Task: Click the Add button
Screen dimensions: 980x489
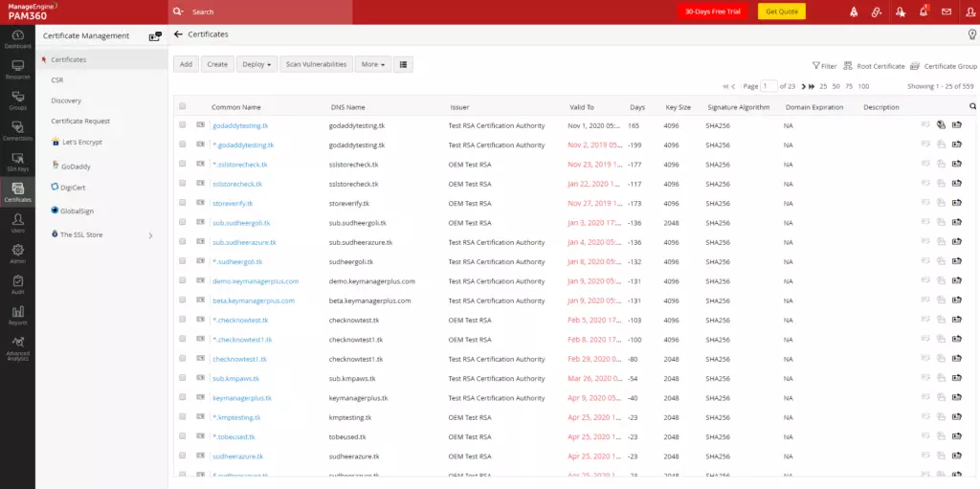Action: pos(187,64)
